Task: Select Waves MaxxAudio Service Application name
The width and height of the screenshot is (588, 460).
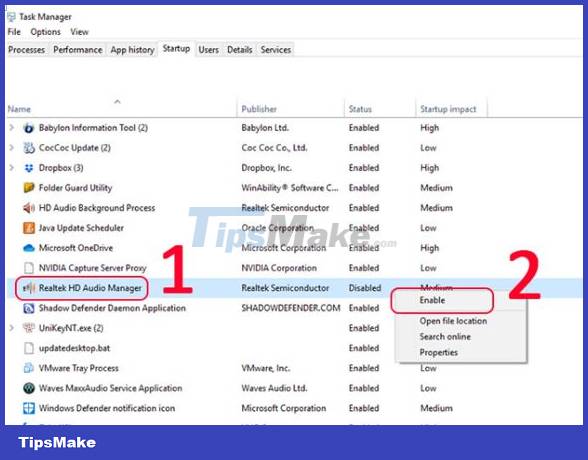Action: [111, 388]
